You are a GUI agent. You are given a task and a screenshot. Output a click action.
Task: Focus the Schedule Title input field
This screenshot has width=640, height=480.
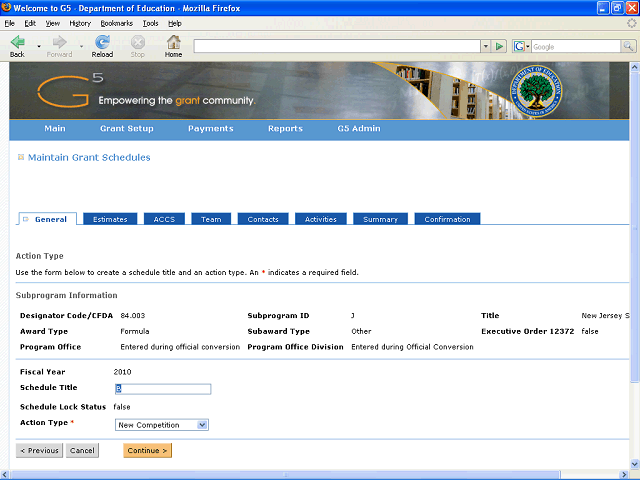click(163, 389)
